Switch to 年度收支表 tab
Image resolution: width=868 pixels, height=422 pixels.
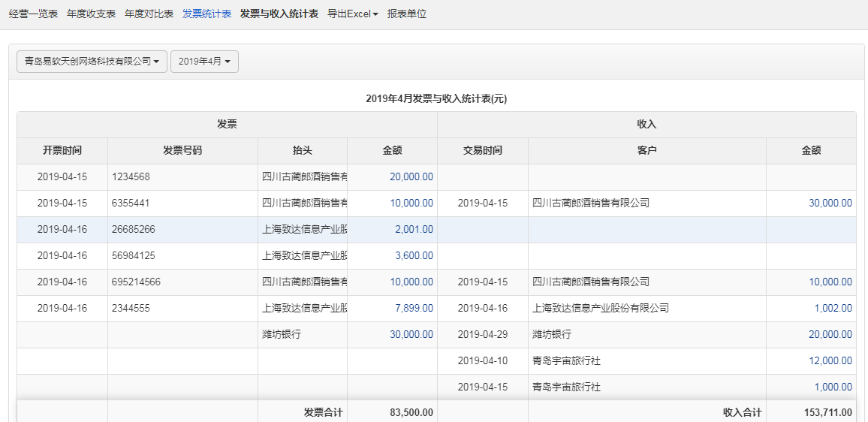point(92,14)
